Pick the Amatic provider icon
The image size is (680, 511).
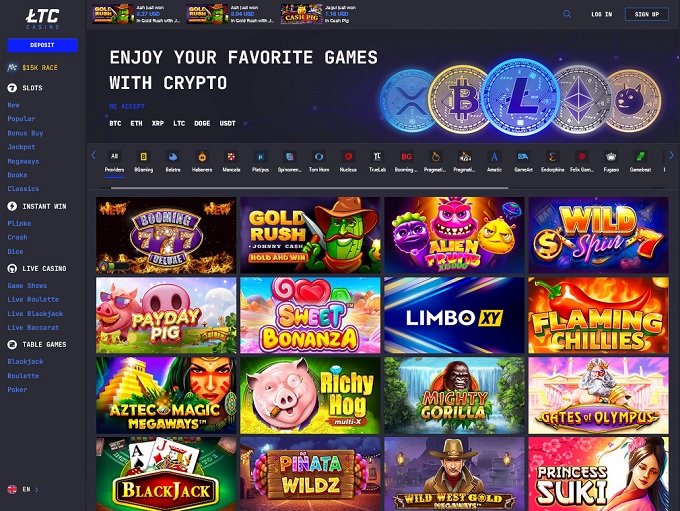coord(494,157)
